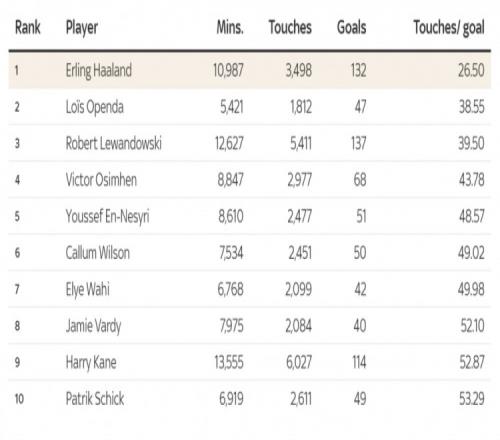Click the Mins. column header
The height and width of the screenshot is (440, 500).
(230, 27)
